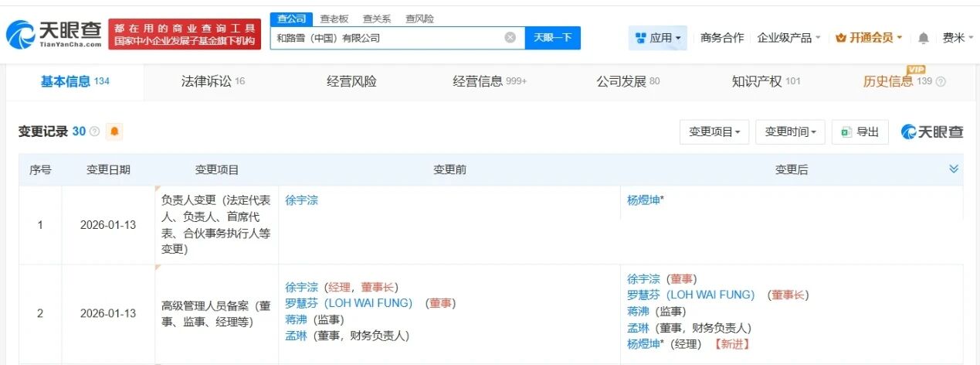Click the 导出 export button
This screenshot has height=365, width=980.
pos(860,132)
